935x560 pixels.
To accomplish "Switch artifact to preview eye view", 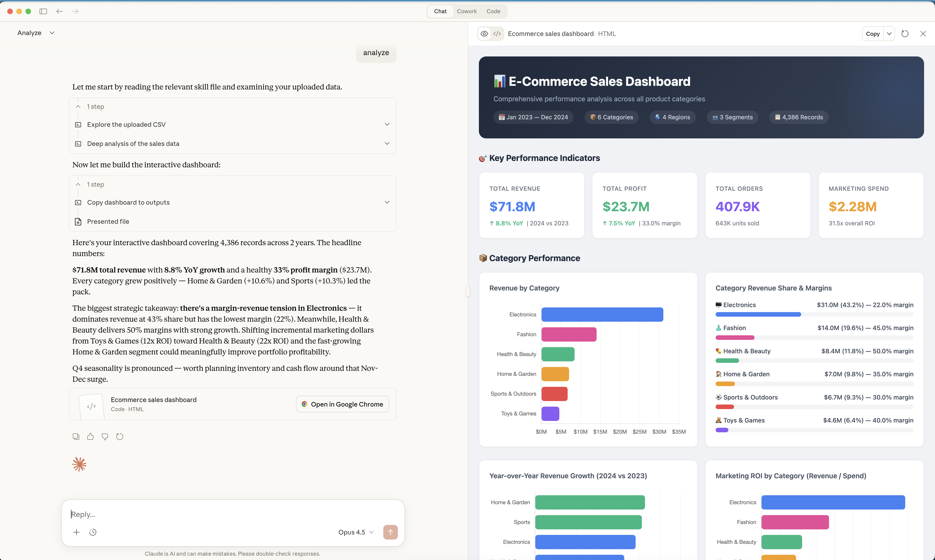I will pyautogui.click(x=484, y=34).
